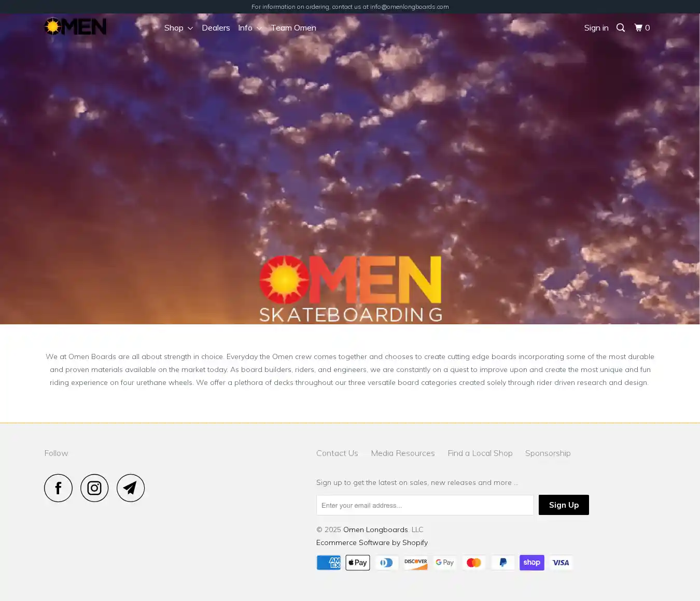Expand the Shop dropdown menu
The image size is (700, 601).
click(x=178, y=28)
